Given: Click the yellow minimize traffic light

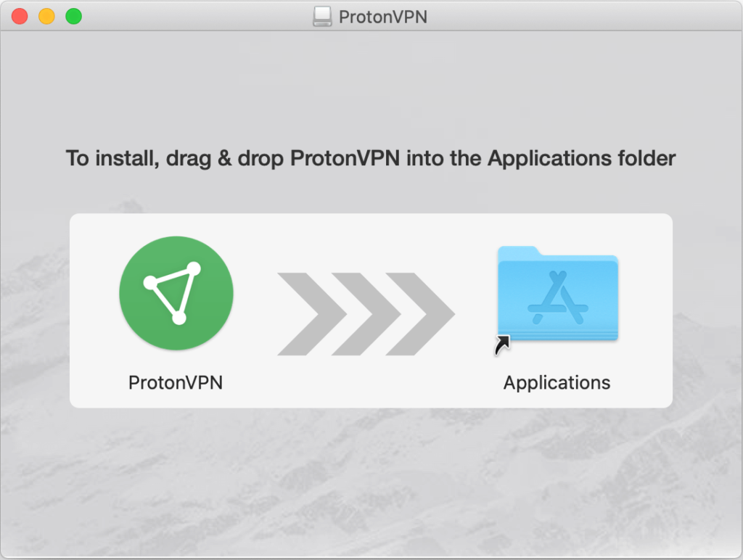Looking at the screenshot, I should 46,15.
